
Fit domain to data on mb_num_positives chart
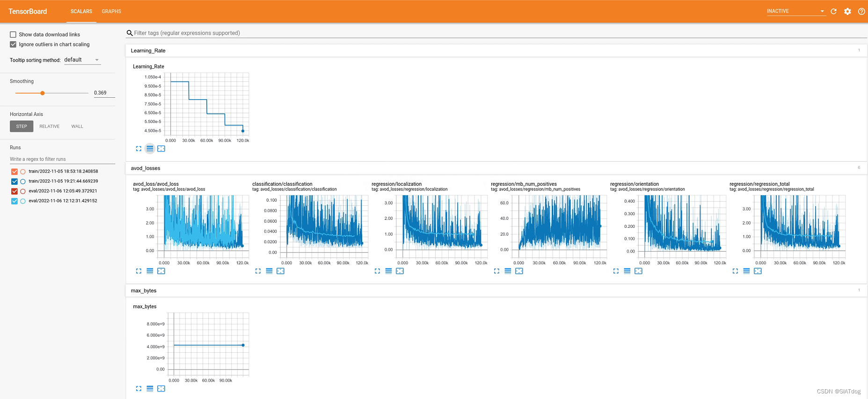click(519, 271)
